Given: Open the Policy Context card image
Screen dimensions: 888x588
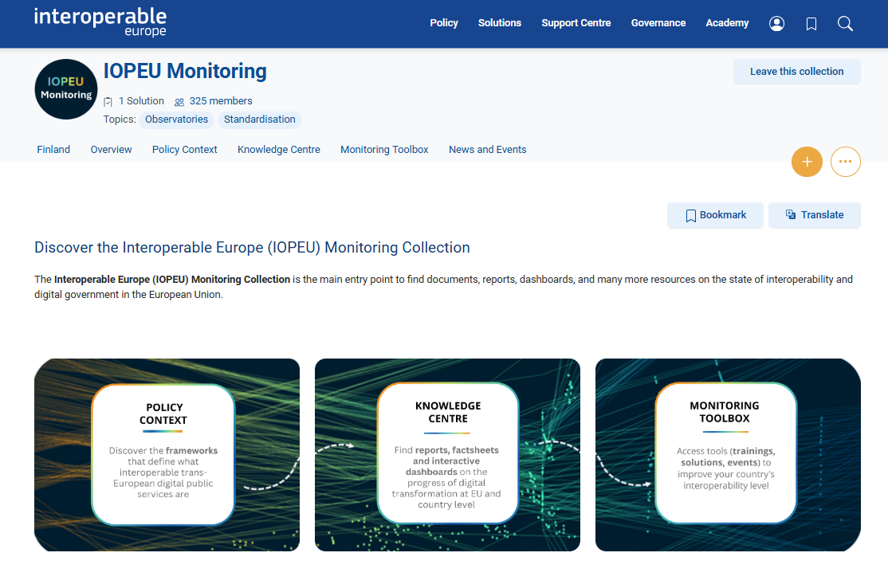Looking at the screenshot, I should tap(167, 454).
